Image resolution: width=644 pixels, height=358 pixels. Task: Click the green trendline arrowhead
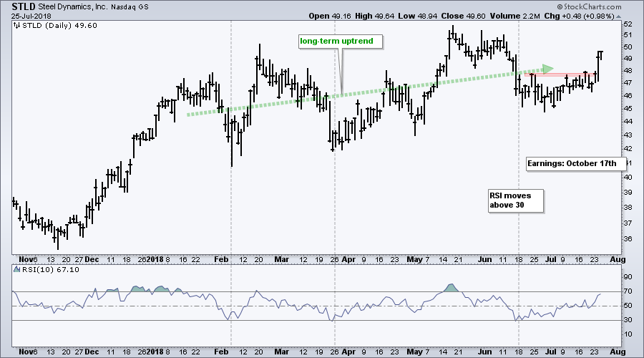pyautogui.click(x=547, y=68)
